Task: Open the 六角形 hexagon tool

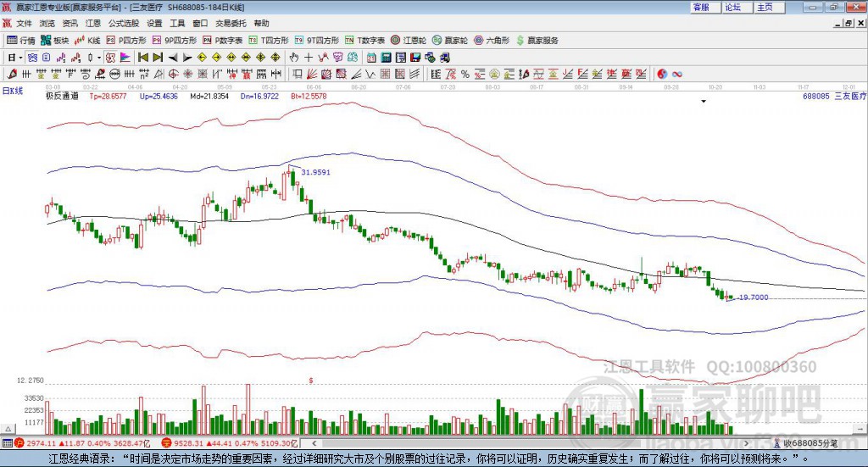Action: 492,41
